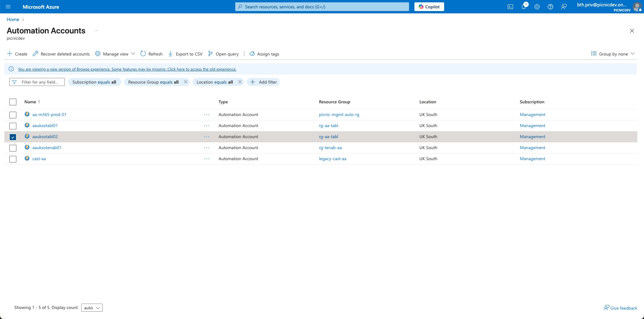Open rg-aa-tabl in the aauksotabl01 row

pyautogui.click(x=329, y=126)
